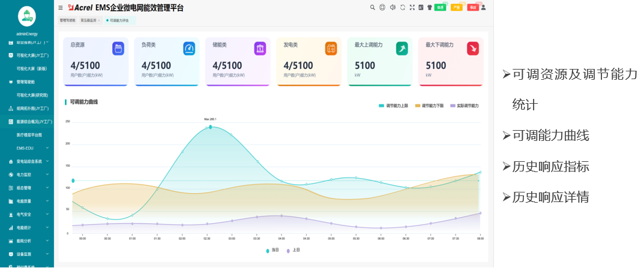The height and width of the screenshot is (268, 644).
Task: Toggle 实际调节能力 legend series
Action: (x=465, y=106)
